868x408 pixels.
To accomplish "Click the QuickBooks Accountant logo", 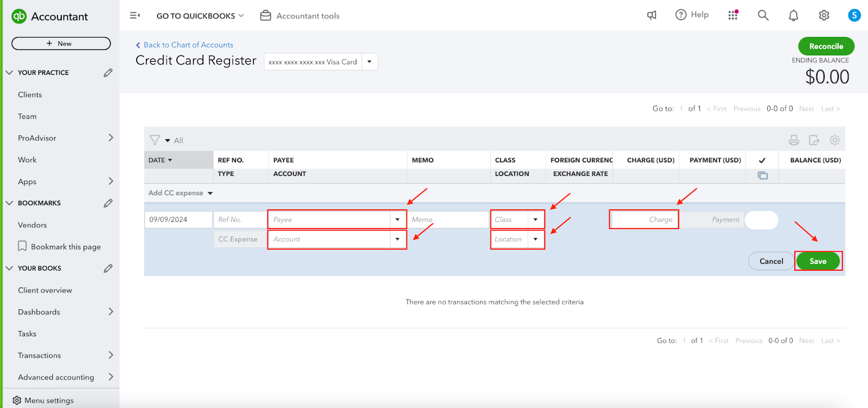I will tap(49, 16).
